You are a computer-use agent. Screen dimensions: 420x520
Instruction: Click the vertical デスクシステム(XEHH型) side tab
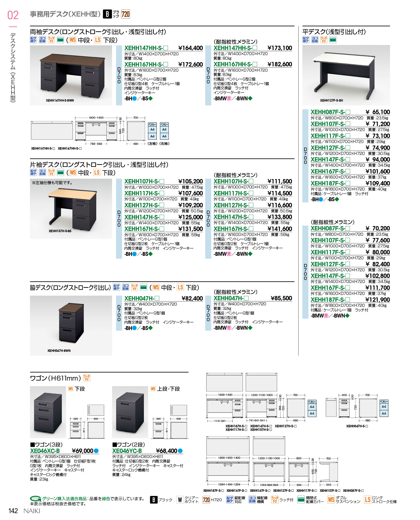(x=13, y=67)
